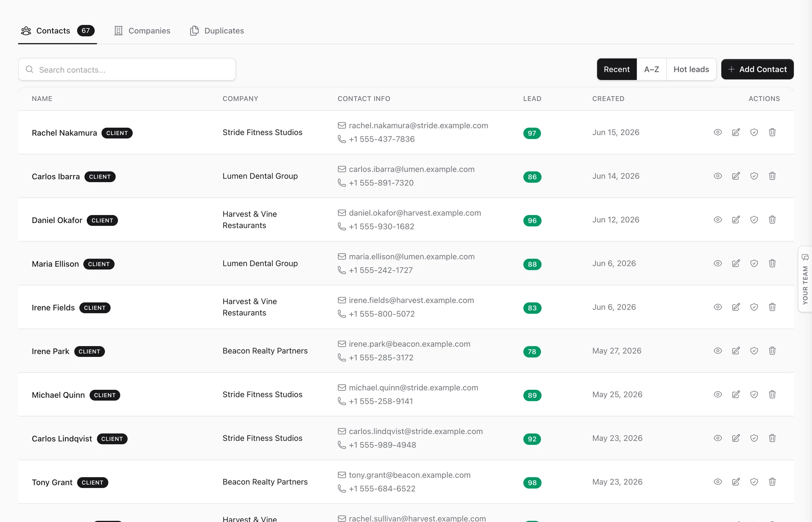View Daniel Okafor's details eye icon
812x522 pixels.
718,220
